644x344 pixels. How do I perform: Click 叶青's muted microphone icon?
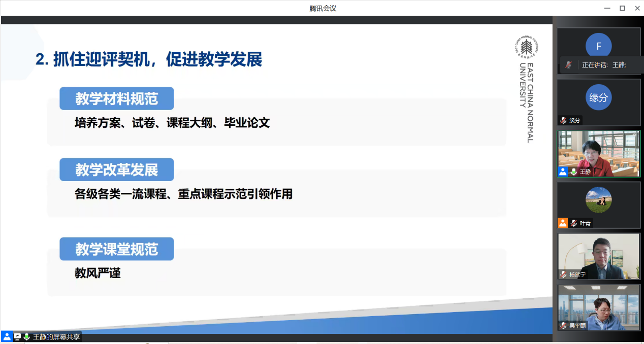573,223
